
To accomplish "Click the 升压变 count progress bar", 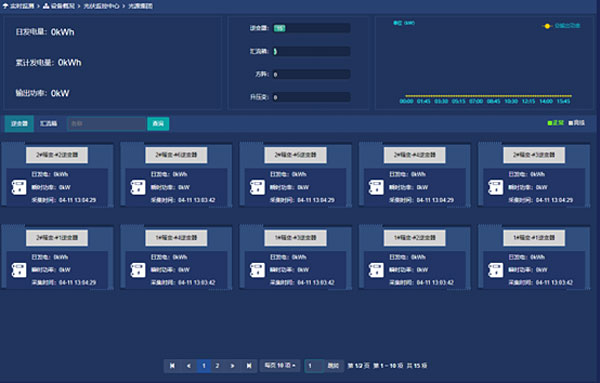I will pyautogui.click(x=311, y=97).
